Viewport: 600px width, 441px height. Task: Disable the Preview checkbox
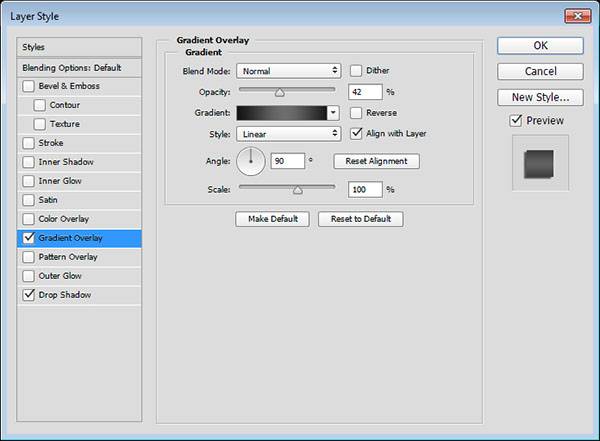click(x=515, y=121)
